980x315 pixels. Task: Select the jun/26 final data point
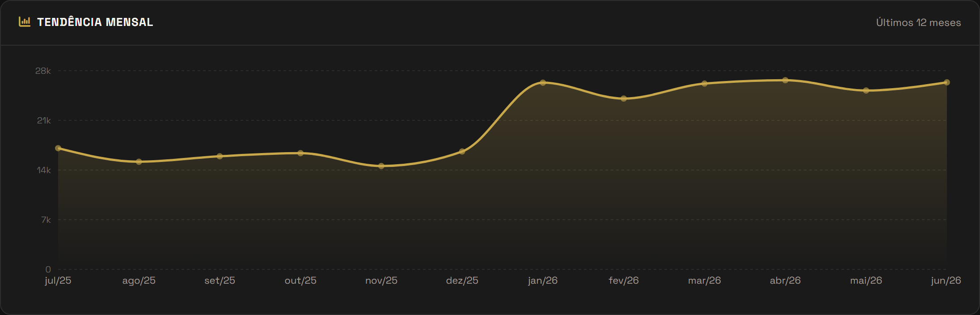947,82
